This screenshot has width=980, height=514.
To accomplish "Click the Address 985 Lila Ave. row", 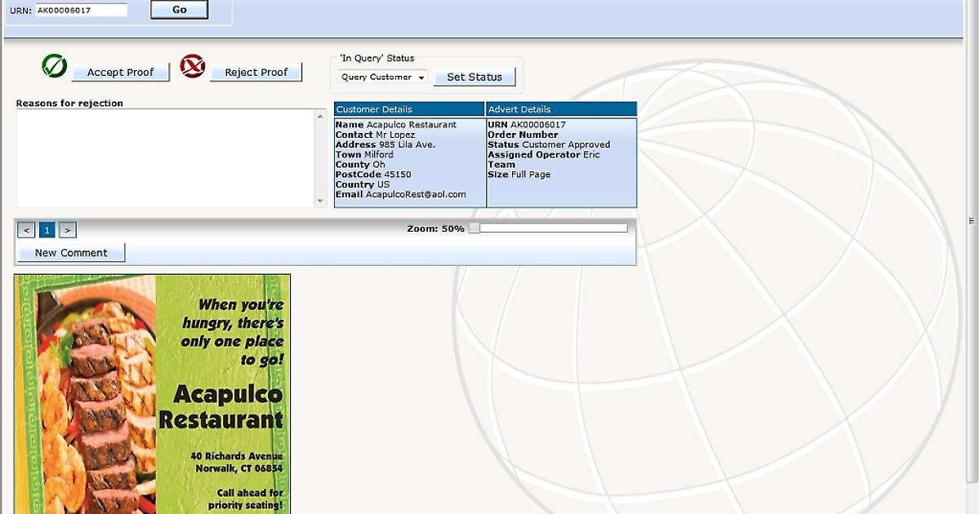I will 385,144.
